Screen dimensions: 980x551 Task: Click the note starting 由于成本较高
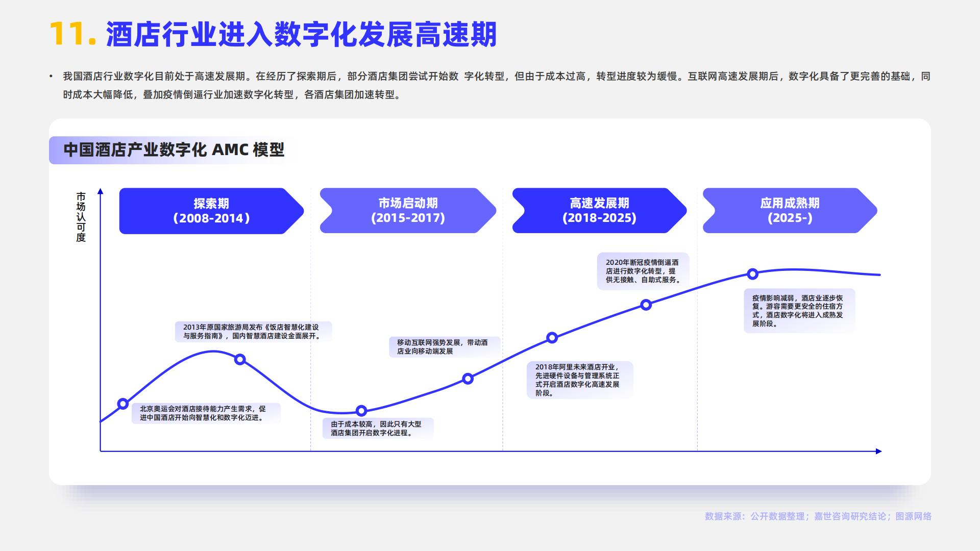point(378,429)
